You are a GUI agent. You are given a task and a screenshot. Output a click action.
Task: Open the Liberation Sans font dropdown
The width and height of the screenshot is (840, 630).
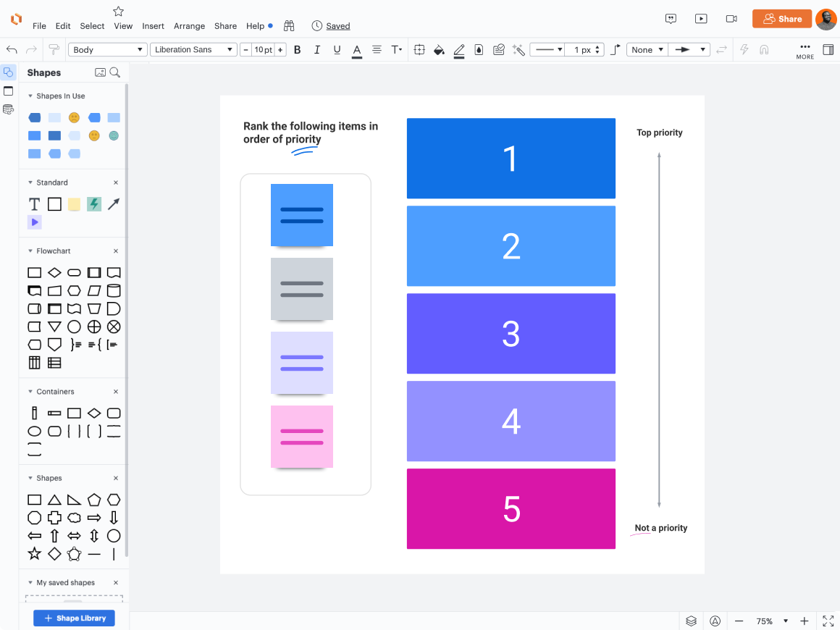point(193,49)
